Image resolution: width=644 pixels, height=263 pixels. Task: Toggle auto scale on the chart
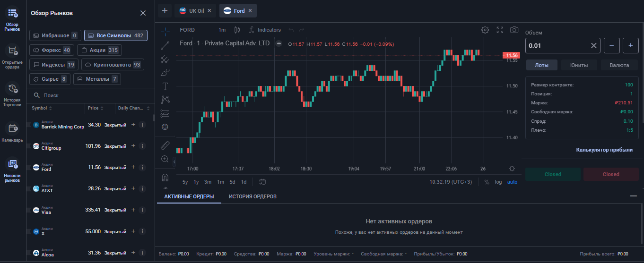tap(512, 182)
